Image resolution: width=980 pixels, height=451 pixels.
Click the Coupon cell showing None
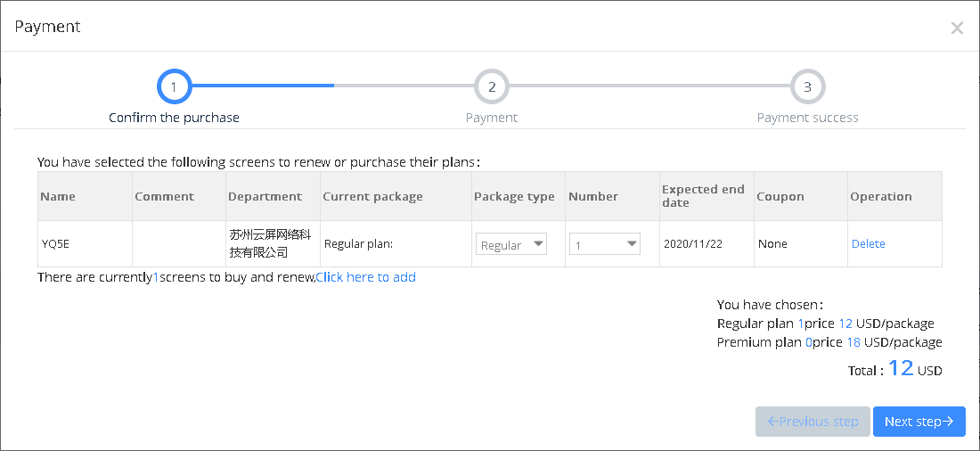coord(801,244)
